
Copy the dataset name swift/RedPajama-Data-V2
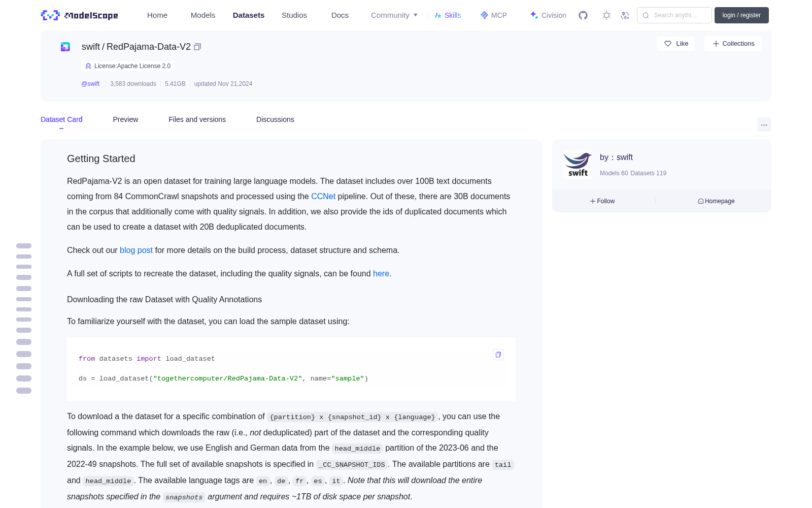pyautogui.click(x=197, y=47)
